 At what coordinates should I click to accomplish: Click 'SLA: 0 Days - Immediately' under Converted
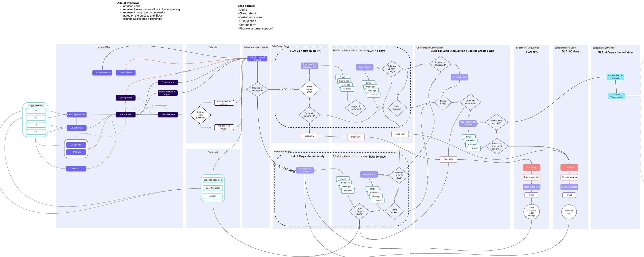(x=615, y=53)
